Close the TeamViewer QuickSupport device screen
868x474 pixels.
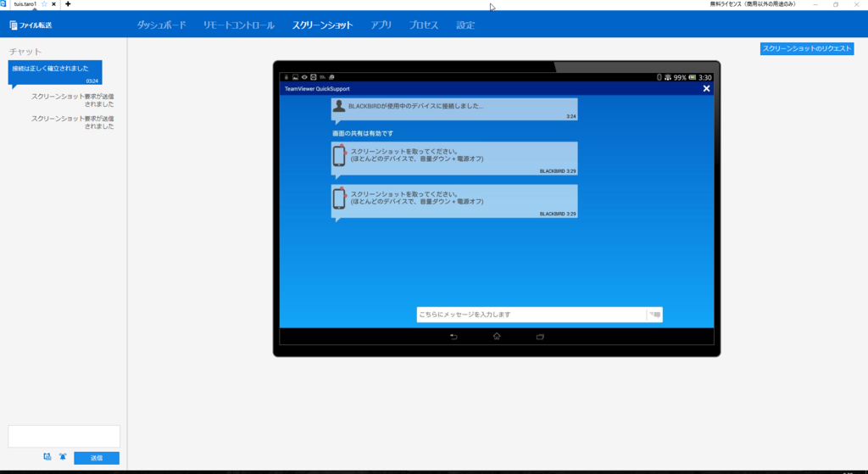[706, 88]
